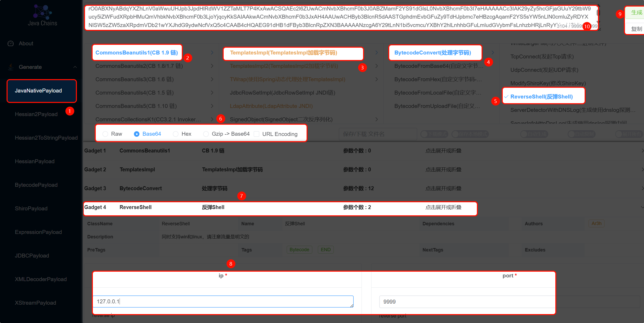Click chevron next to CommonsBeanutils1 chain

pos(212,53)
